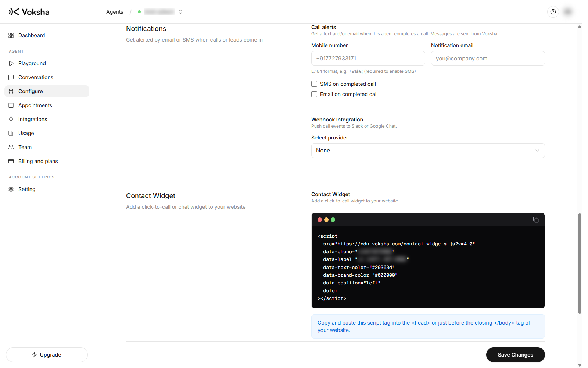
Task: Select Configure menu item
Action: click(x=47, y=91)
